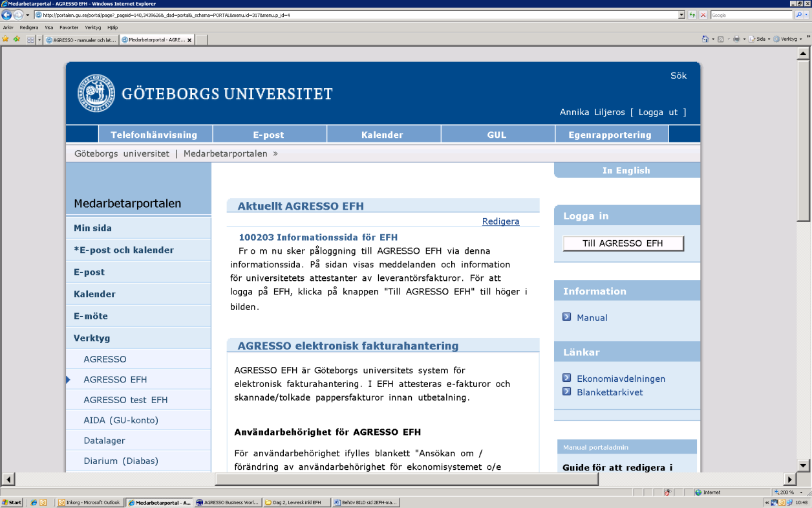Click the Windows Start button
This screenshot has width=812, height=508.
12,502
